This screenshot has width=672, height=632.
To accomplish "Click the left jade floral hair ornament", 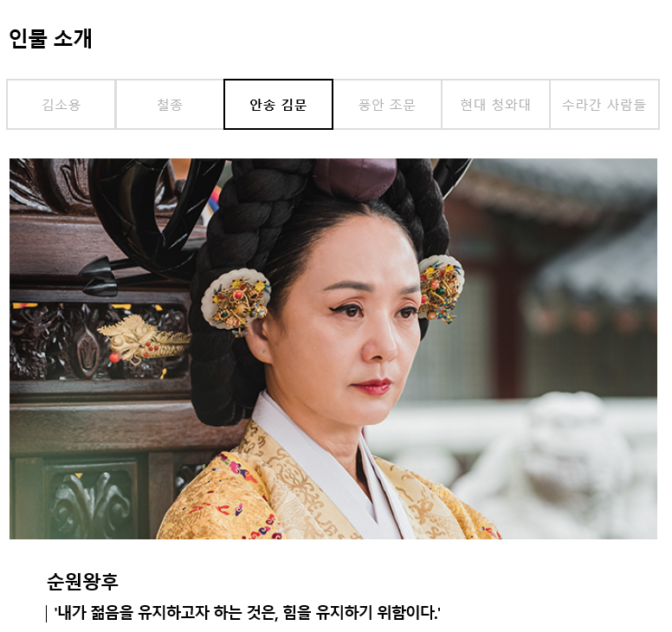I will (x=236, y=300).
